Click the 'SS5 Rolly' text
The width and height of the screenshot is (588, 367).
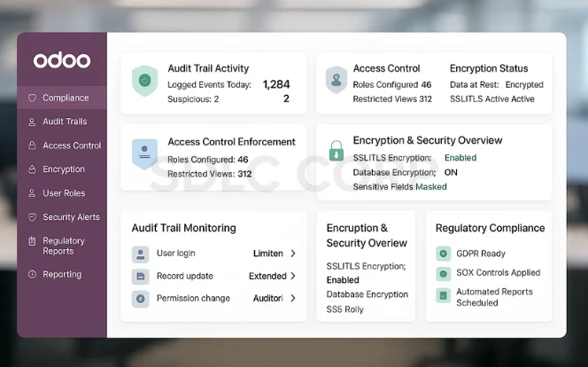(x=345, y=309)
